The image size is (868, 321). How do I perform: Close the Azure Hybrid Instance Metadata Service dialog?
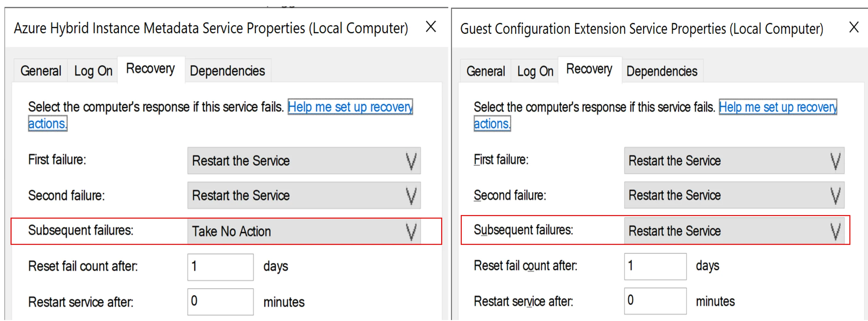[431, 27]
